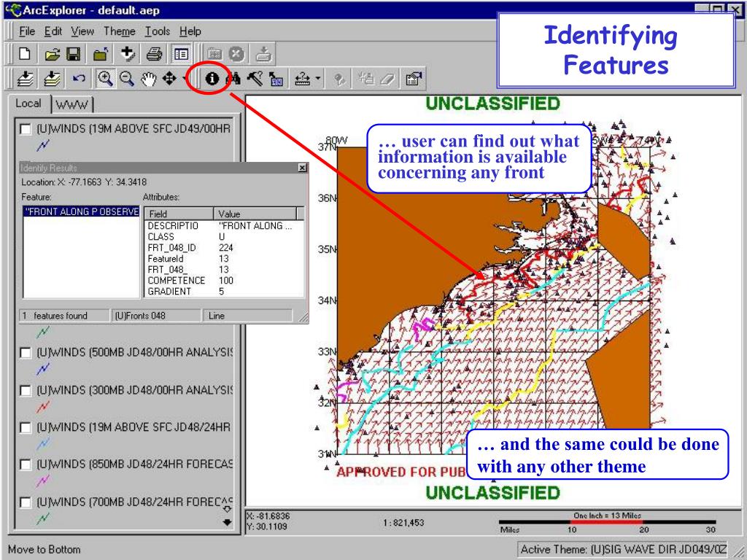Zoom to the active theme layers icon
Image resolution: width=747 pixels, height=560 pixels.
52,79
